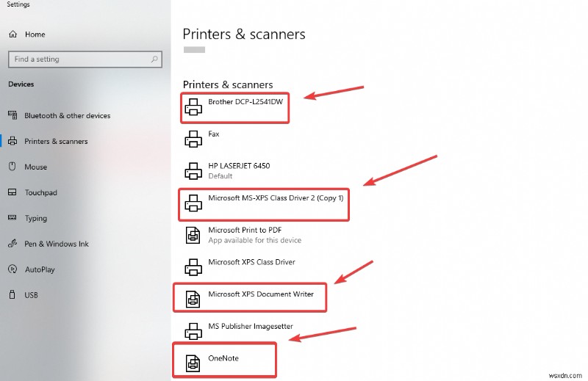
Task: Click the MS Publisher Imagesetter icon
Action: 193,331
